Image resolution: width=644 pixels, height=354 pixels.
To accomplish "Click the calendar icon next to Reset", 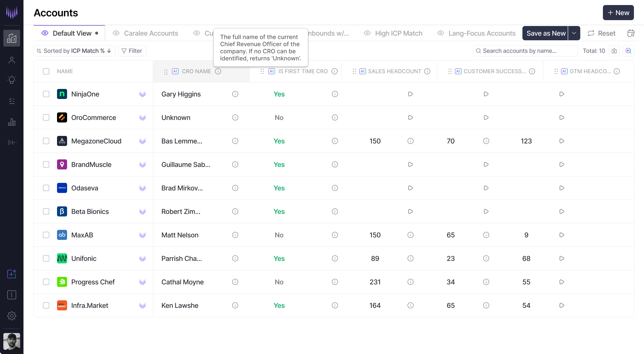I will 631,33.
